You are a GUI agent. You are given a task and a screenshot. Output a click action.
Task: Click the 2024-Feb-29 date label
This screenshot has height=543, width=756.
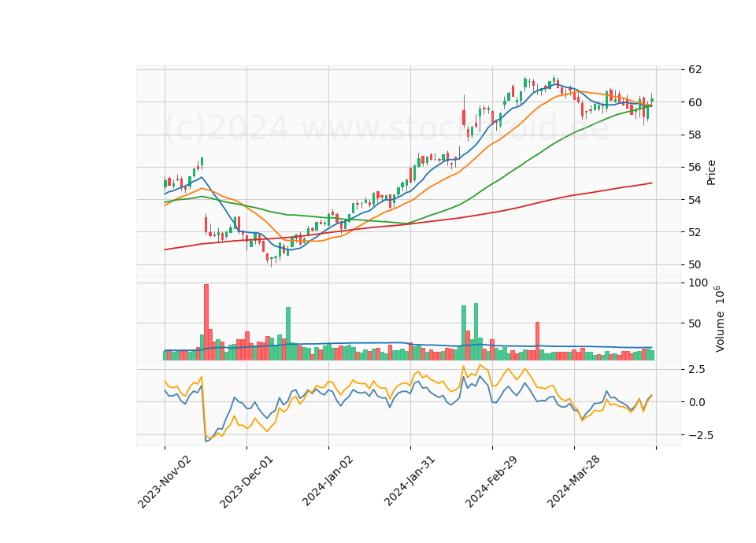[x=491, y=482]
